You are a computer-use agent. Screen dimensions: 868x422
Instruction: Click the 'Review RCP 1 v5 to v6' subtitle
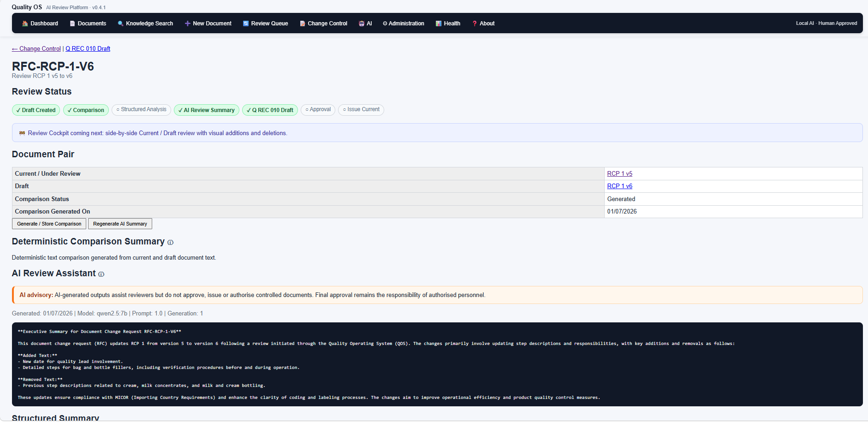[x=42, y=76]
